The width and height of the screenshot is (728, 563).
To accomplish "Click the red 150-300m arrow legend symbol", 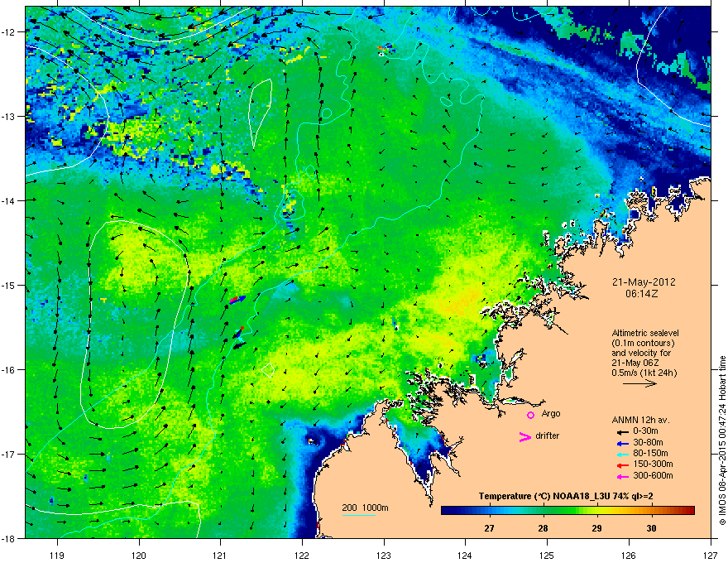I will point(622,465).
